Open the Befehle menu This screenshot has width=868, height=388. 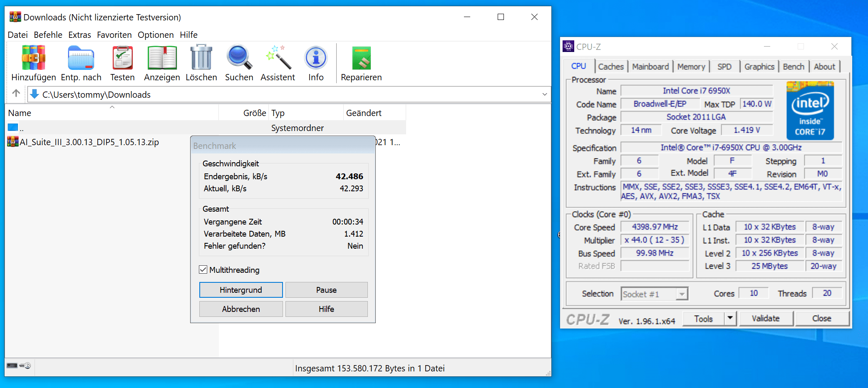48,35
